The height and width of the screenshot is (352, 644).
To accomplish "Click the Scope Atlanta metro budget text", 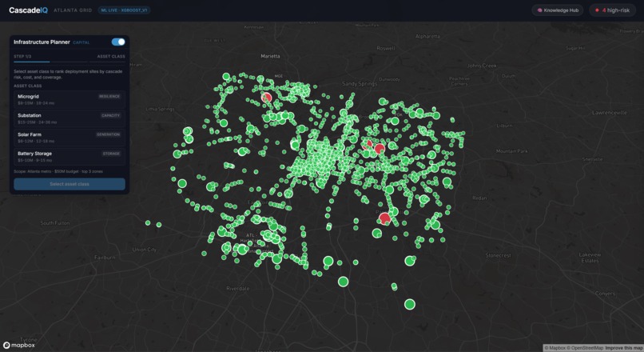I will [58, 171].
